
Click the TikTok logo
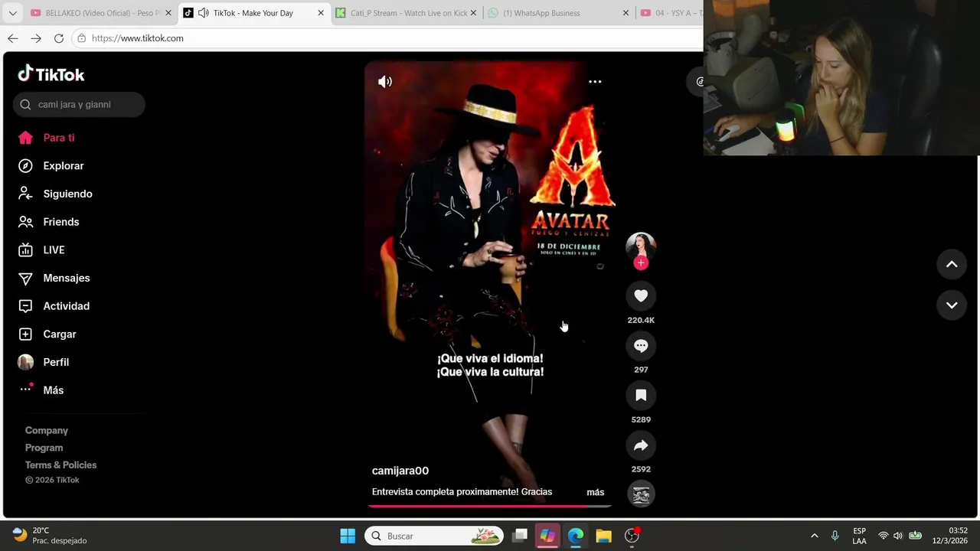click(x=51, y=73)
